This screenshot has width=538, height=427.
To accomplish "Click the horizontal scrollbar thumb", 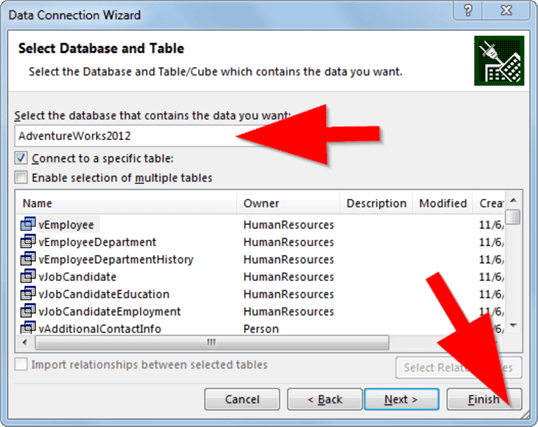I will pyautogui.click(x=212, y=342).
